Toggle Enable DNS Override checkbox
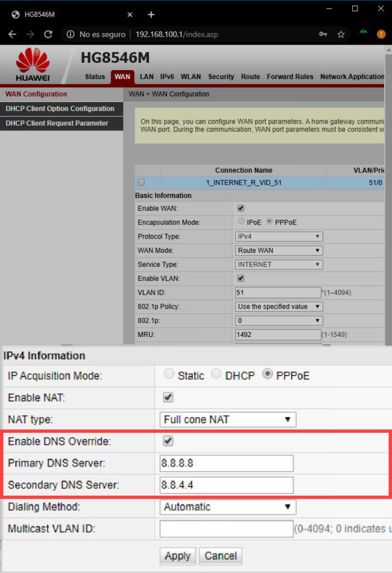This screenshot has width=392, height=573. pos(168,441)
